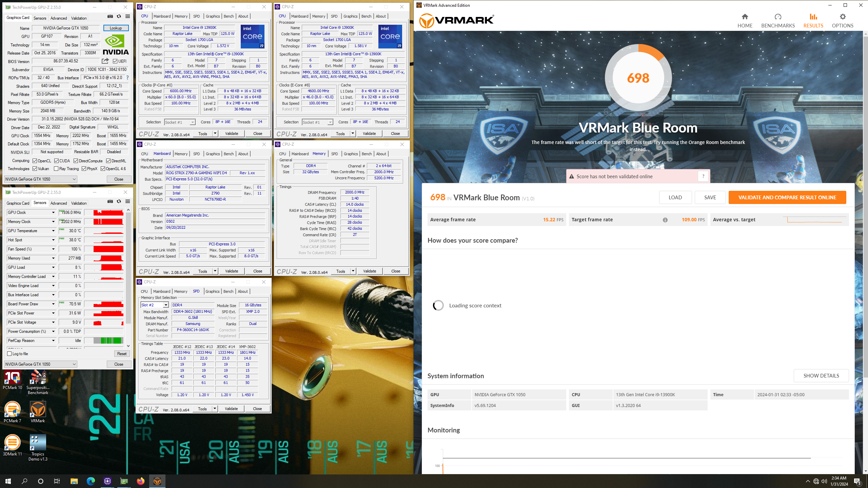
Task: Open Superposition Benchmark desktop icon
Action: 38,382
